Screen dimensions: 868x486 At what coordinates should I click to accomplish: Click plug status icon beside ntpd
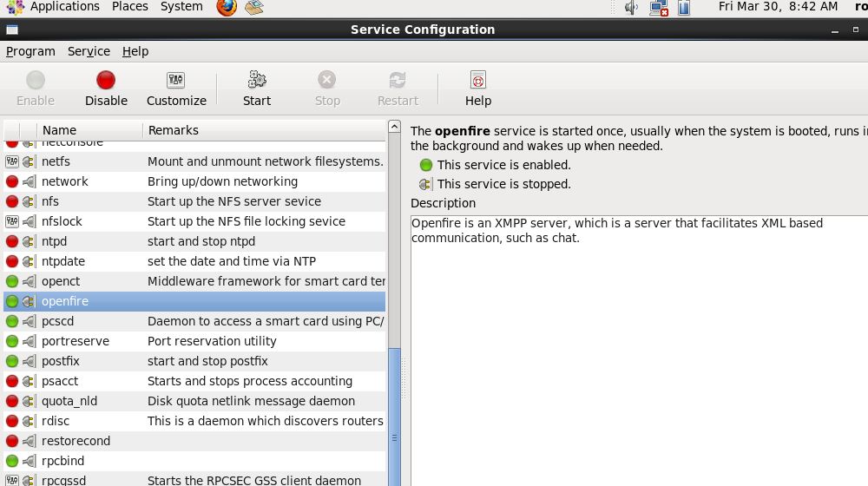tap(29, 241)
